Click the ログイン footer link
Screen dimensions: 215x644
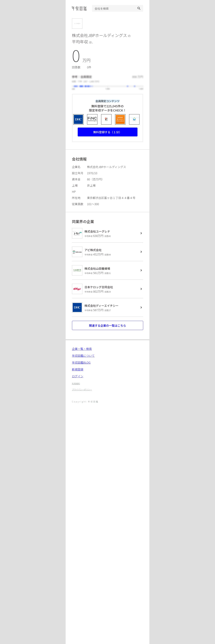click(x=78, y=376)
